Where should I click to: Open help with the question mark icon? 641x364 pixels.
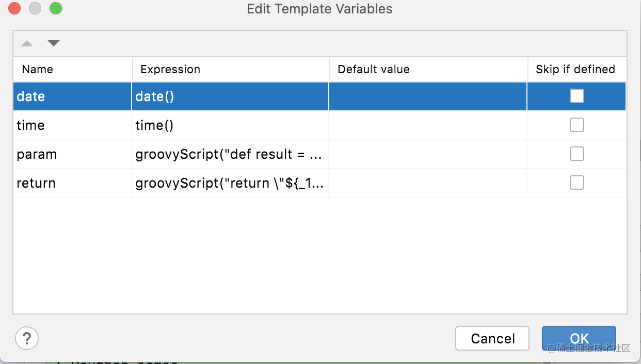[x=27, y=338]
